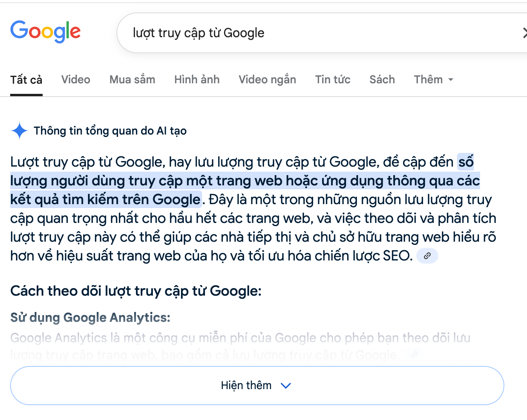The width and height of the screenshot is (527, 420).
Task: Open the 'Mua sắm' tab
Action: (132, 80)
